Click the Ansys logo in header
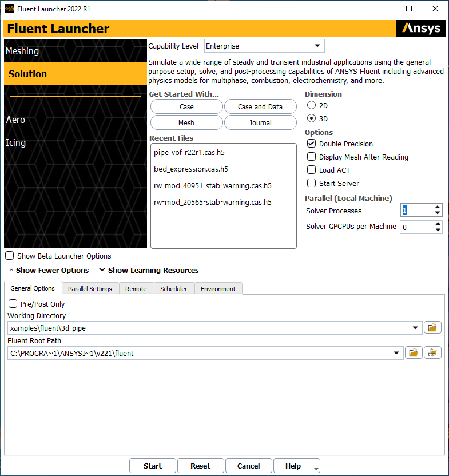Screen dimensions: 449x476 click(x=421, y=28)
